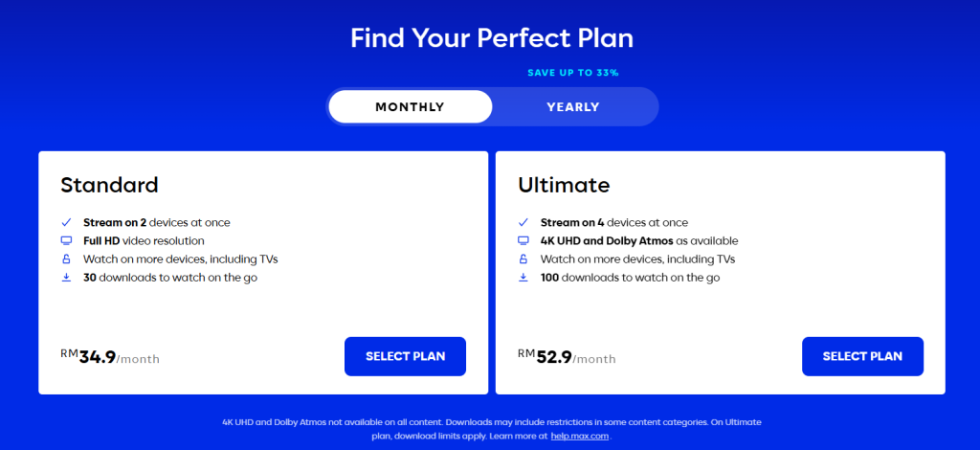Image resolution: width=980 pixels, height=450 pixels.
Task: Click the monitor icon beside Full HD
Action: coord(67,240)
